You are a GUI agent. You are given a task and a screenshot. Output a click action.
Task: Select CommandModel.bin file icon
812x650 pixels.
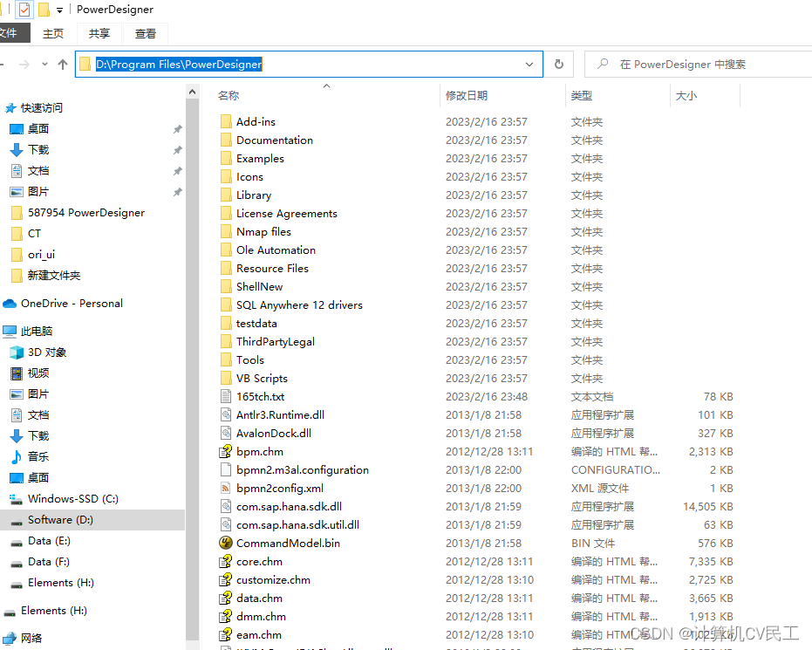pyautogui.click(x=226, y=544)
